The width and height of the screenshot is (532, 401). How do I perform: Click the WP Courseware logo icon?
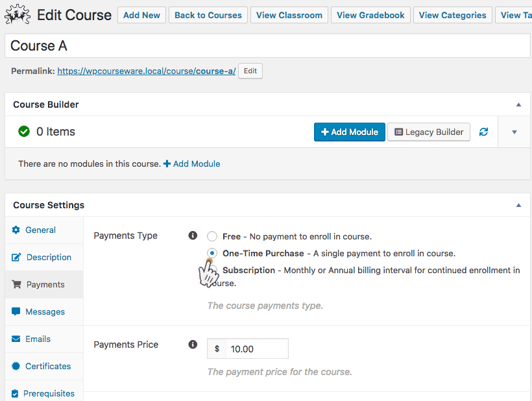(x=18, y=14)
